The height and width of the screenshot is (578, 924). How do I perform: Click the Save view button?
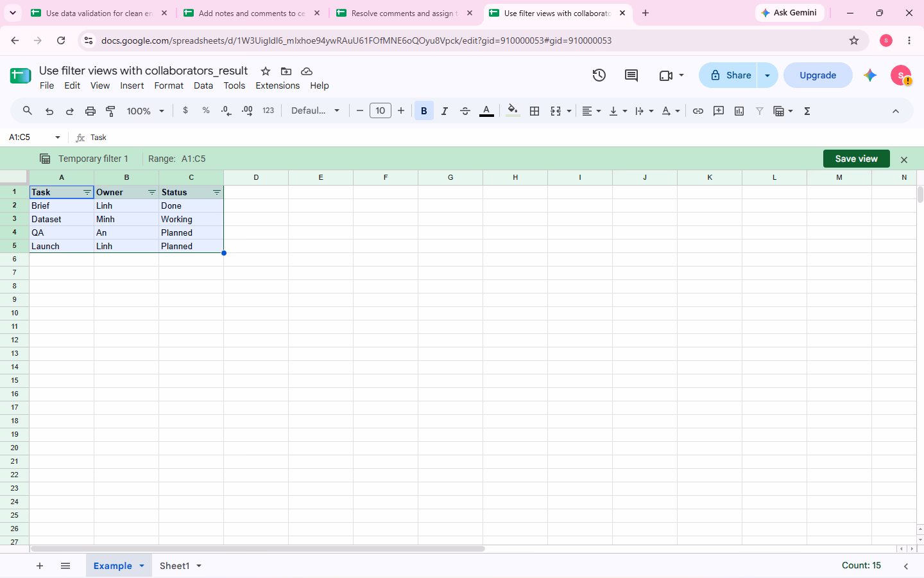click(857, 159)
